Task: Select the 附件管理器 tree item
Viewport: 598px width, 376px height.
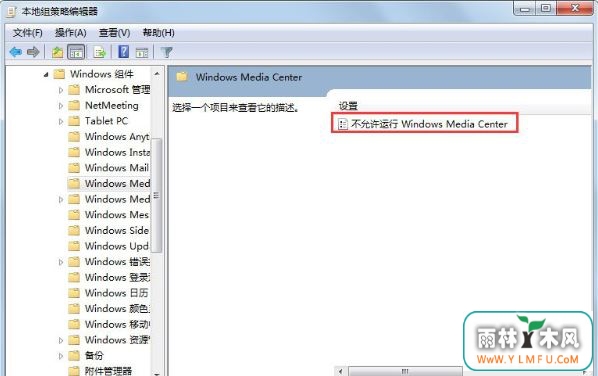Action: (x=108, y=370)
